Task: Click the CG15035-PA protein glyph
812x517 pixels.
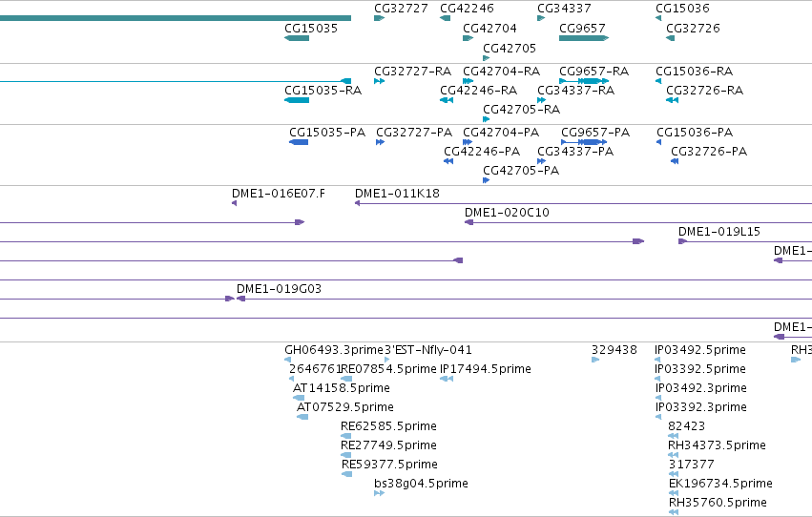Action: 299,142
